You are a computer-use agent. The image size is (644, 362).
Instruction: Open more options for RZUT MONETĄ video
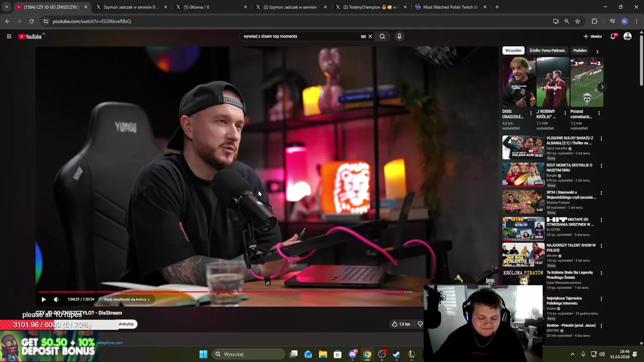601,166
